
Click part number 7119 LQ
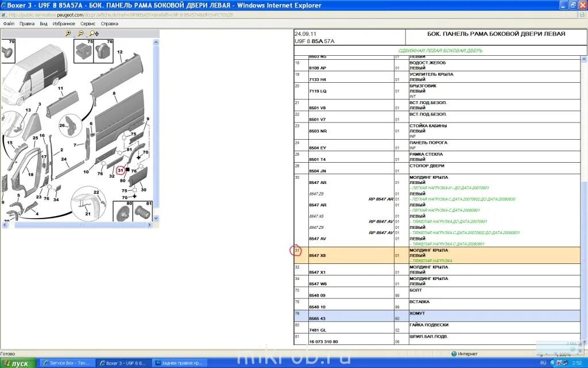318,91
